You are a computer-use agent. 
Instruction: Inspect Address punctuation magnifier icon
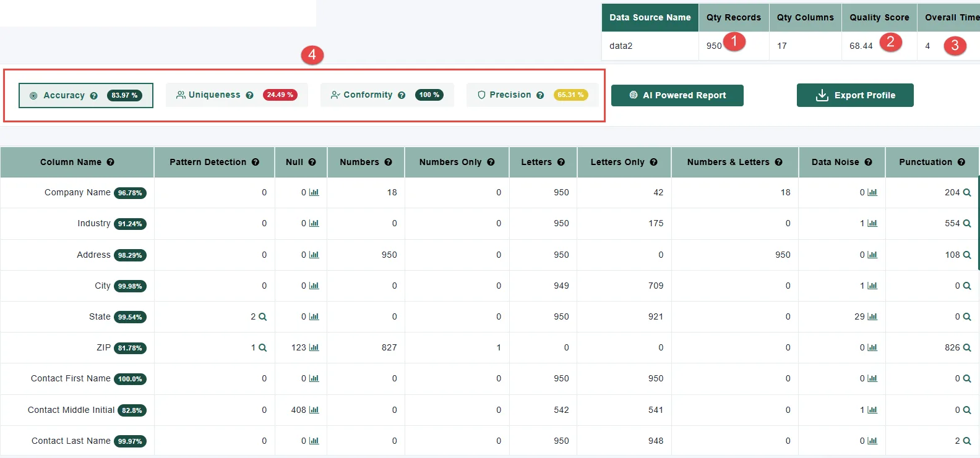click(x=967, y=255)
